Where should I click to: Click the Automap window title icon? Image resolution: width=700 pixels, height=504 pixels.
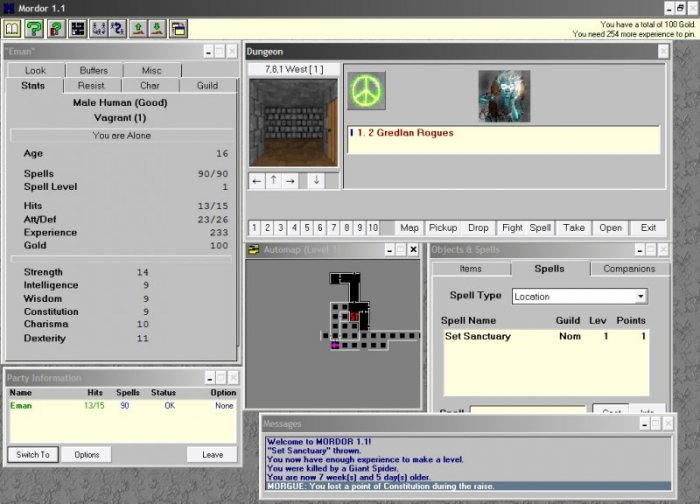pyautogui.click(x=254, y=250)
